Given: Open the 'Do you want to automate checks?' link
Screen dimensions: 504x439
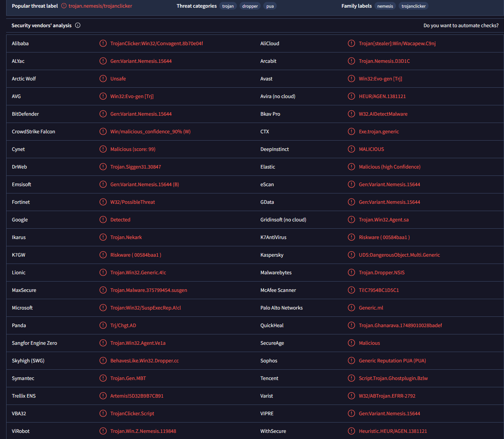Looking at the screenshot, I should pos(461,25).
